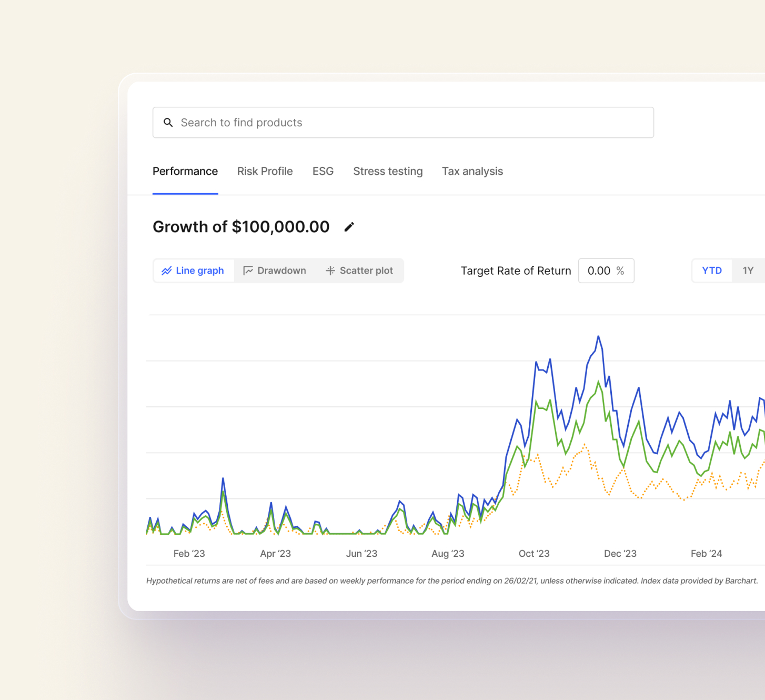Viewport: 765px width, 700px height.
Task: Edit the growth amount with pencil icon
Action: (x=349, y=227)
